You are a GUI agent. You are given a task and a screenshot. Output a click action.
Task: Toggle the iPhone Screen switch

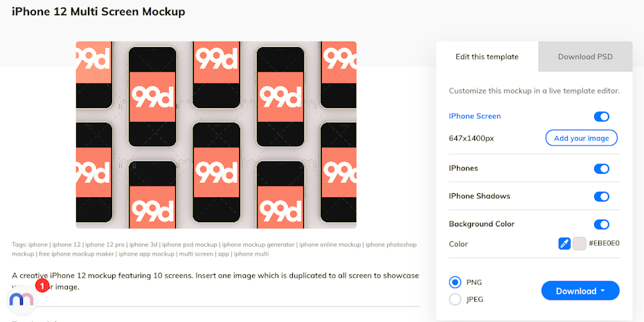(x=601, y=117)
